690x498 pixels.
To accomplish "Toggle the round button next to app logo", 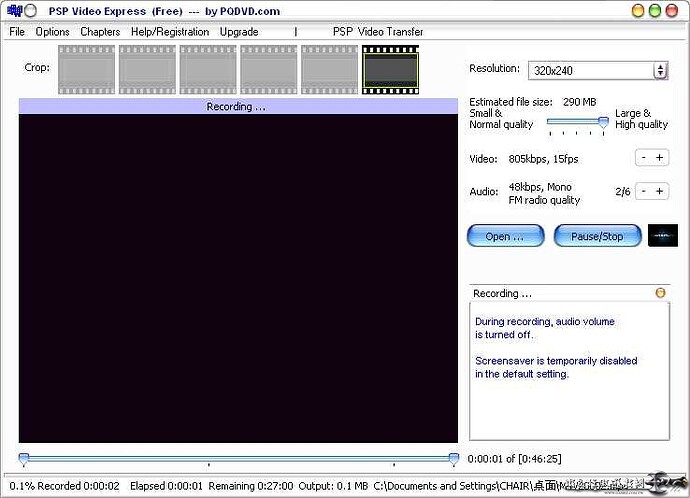I will 30,11.
